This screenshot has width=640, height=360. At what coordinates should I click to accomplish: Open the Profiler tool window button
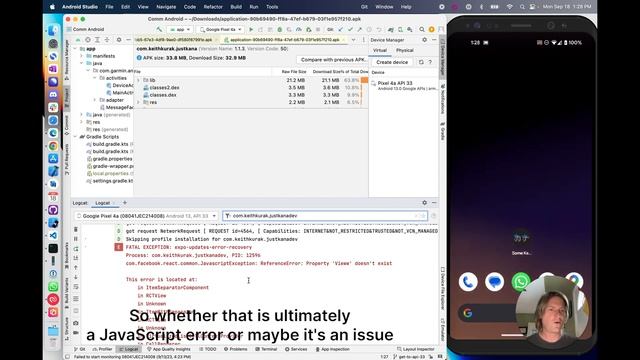coord(102,349)
